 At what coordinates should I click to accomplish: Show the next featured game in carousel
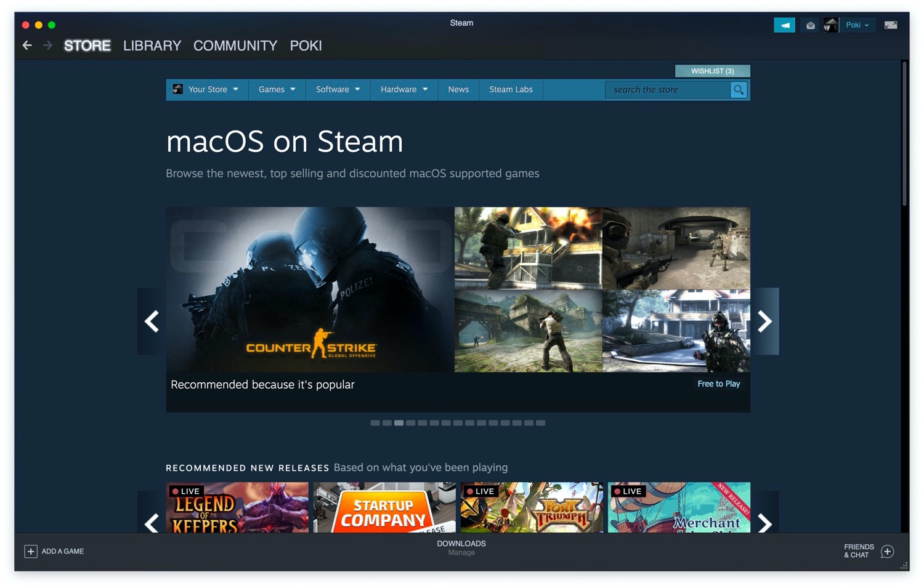tap(764, 321)
